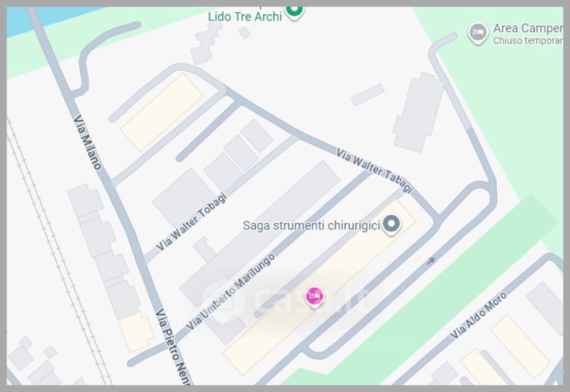Click the Via Walter Tobagi label near Via Milano
The width and height of the screenshot is (570, 392).
191,222
